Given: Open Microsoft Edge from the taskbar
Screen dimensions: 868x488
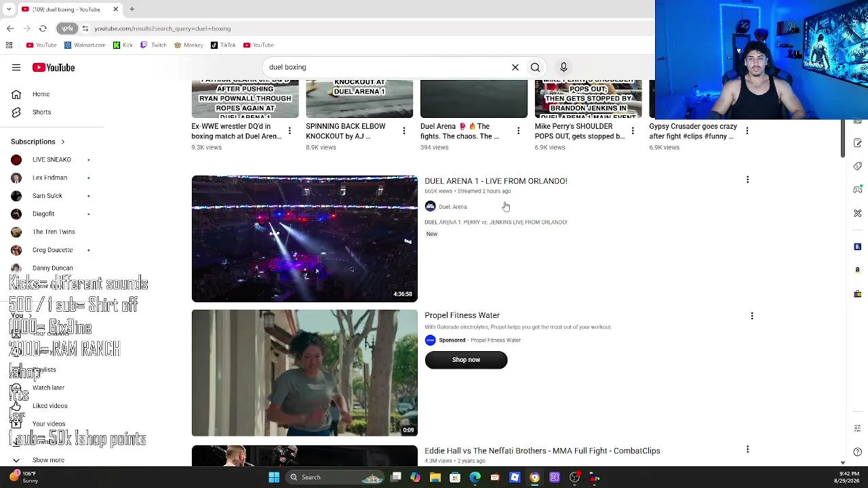Looking at the screenshot, I should [475, 477].
